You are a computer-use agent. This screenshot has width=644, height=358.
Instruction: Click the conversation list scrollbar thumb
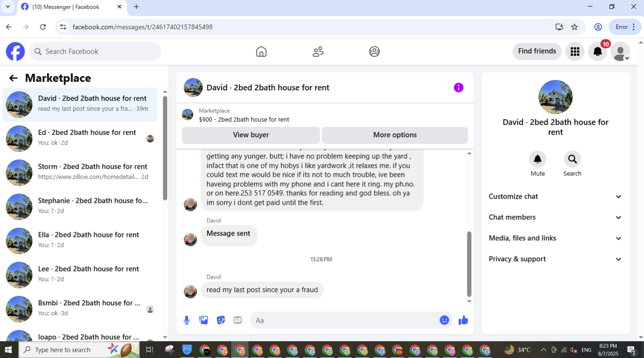click(165, 148)
